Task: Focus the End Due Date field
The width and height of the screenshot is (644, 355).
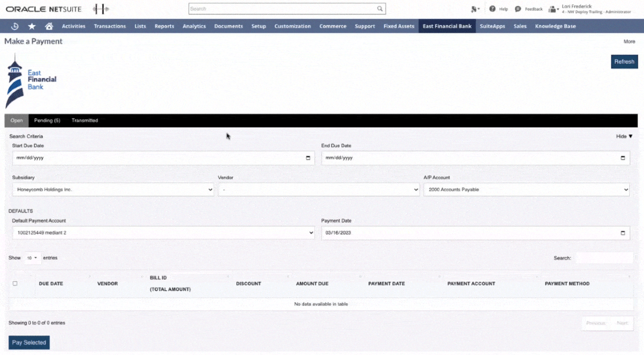Action: [x=475, y=158]
